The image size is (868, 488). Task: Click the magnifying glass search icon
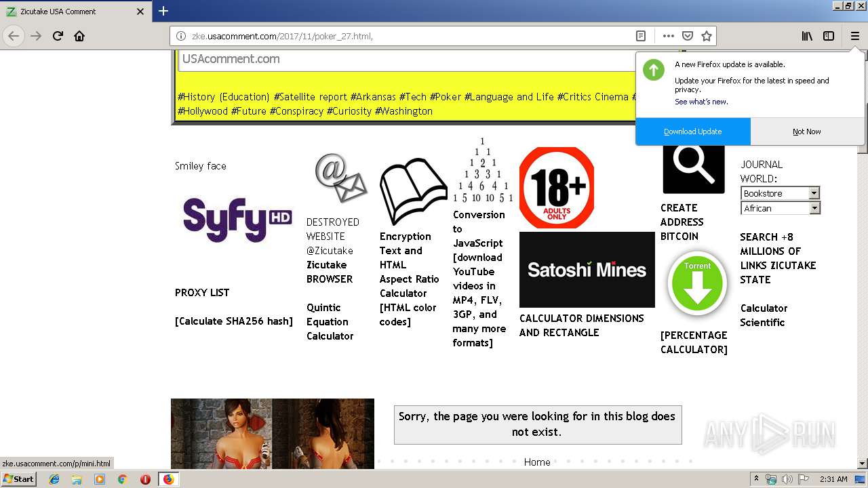(x=693, y=167)
